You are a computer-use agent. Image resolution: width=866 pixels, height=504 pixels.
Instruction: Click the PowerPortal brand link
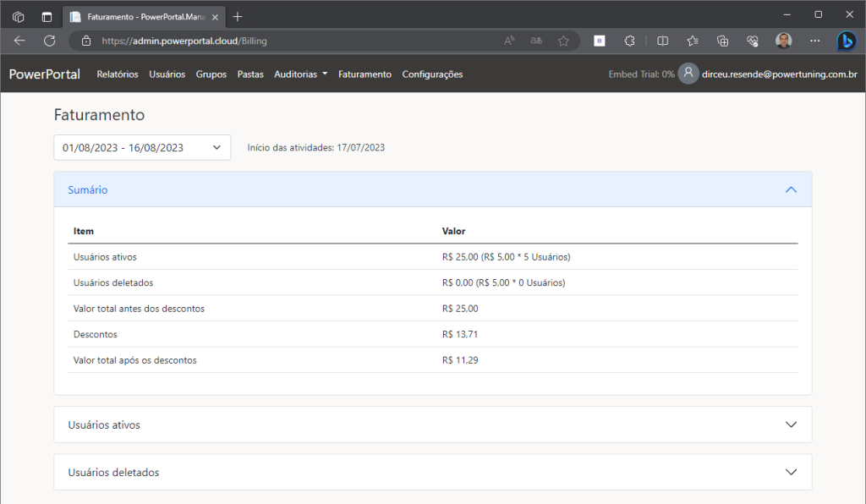(x=45, y=74)
